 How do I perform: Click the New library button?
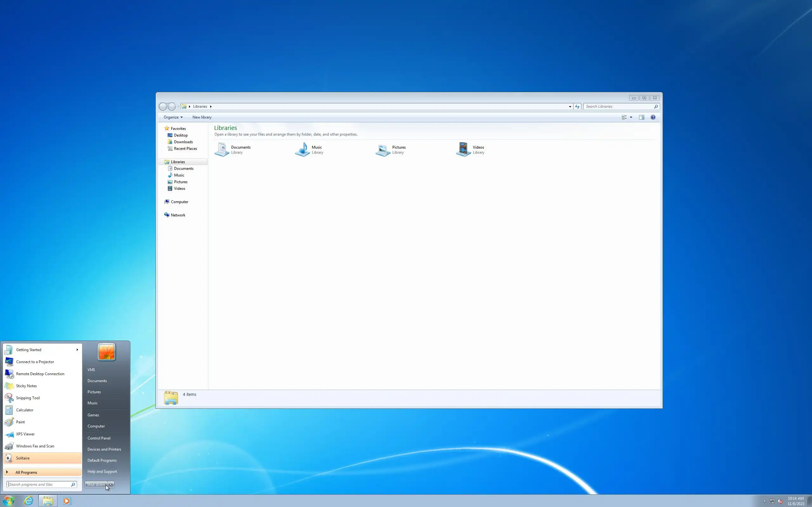202,117
